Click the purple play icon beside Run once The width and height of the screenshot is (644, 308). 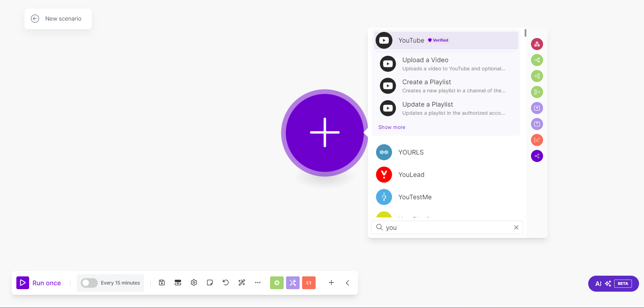tap(23, 283)
